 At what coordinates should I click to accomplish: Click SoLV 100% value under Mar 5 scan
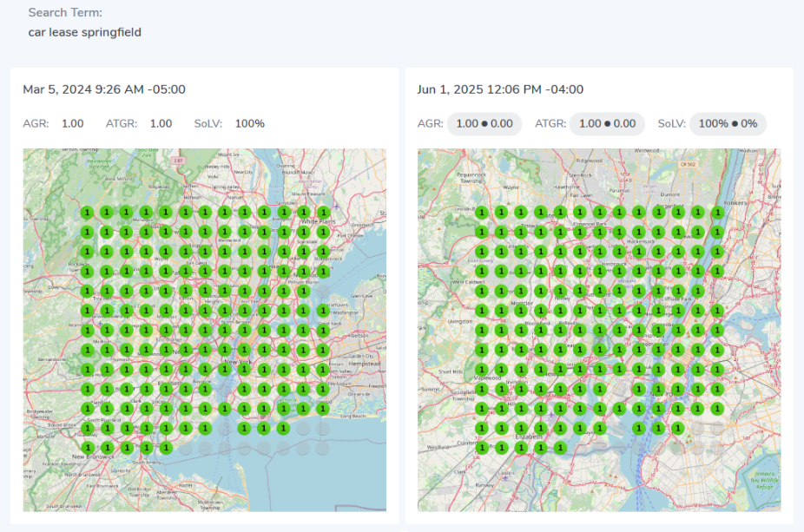click(x=249, y=123)
